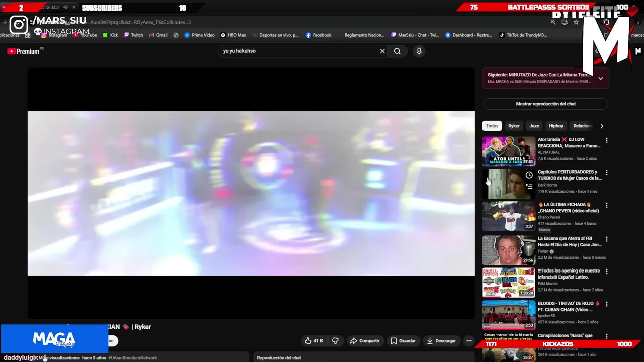
Task: Open the Twitch bookmark
Action: pos(133,35)
